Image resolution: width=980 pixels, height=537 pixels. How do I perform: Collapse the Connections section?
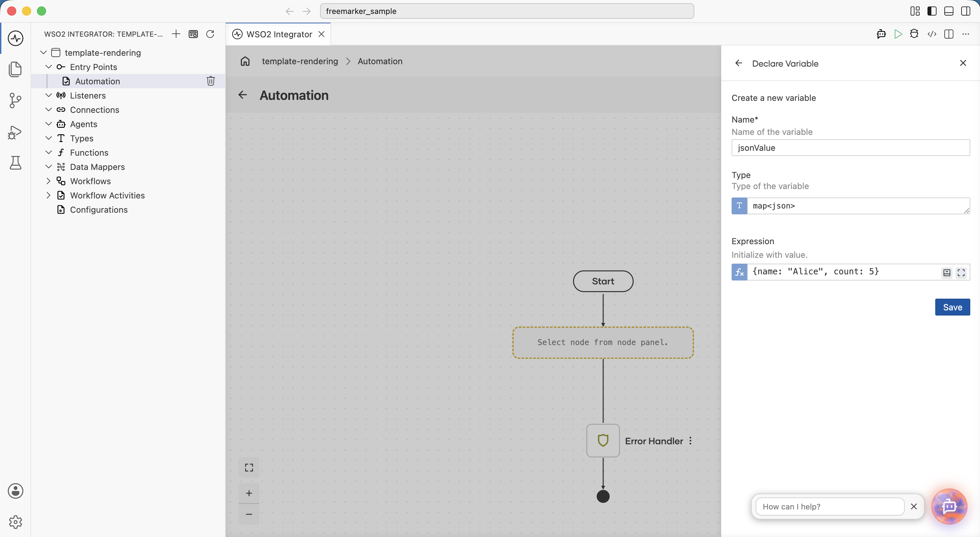[48, 110]
